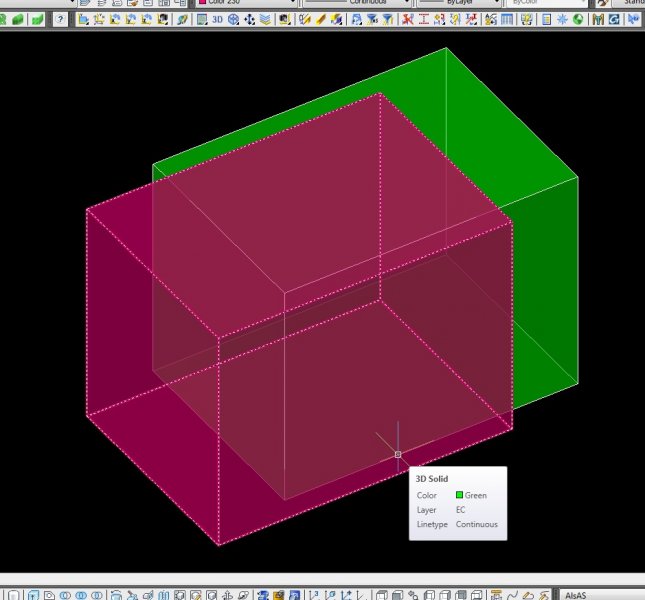Click the stacked layers icon

265,19
